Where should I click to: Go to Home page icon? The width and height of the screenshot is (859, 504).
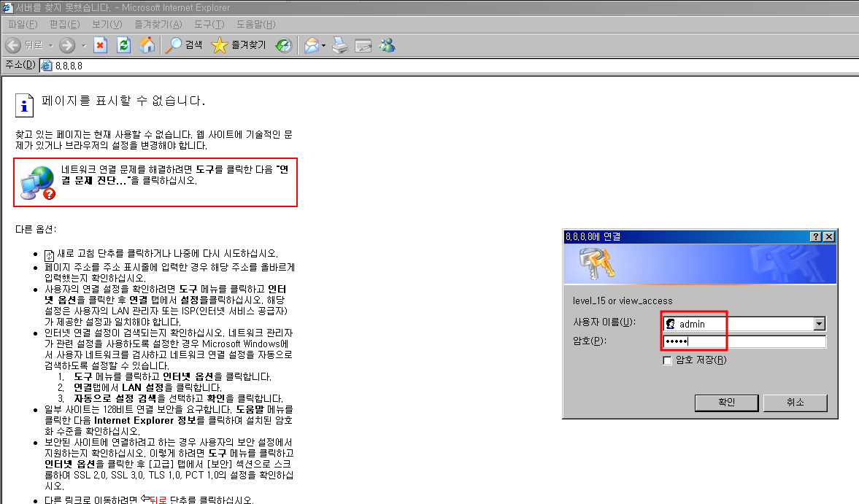click(x=147, y=45)
